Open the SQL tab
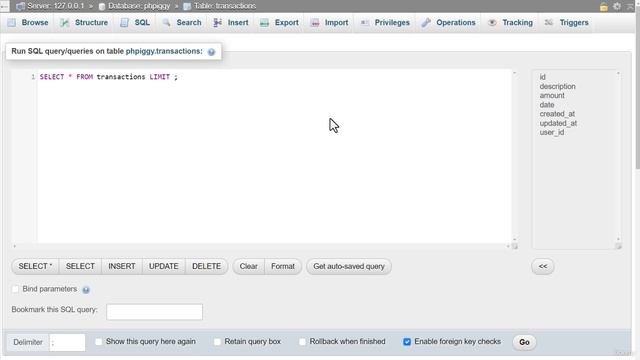 pyautogui.click(x=135, y=23)
